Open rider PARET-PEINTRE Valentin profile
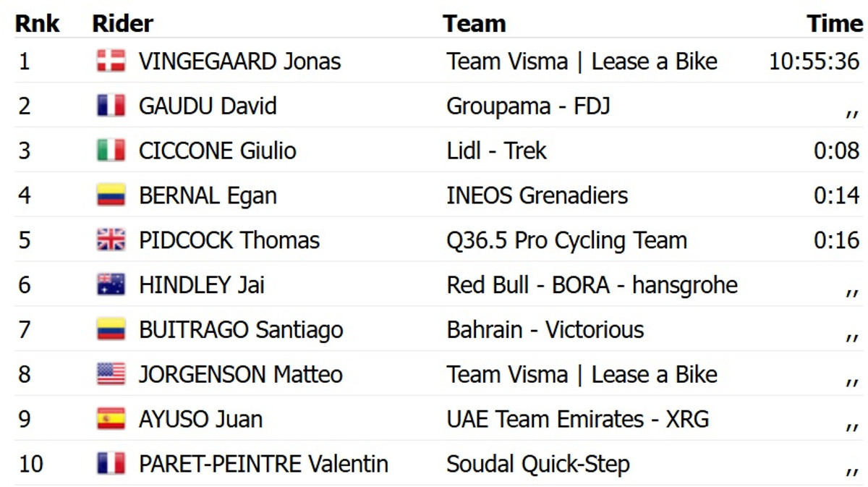This screenshot has width=868, height=487. tap(263, 464)
